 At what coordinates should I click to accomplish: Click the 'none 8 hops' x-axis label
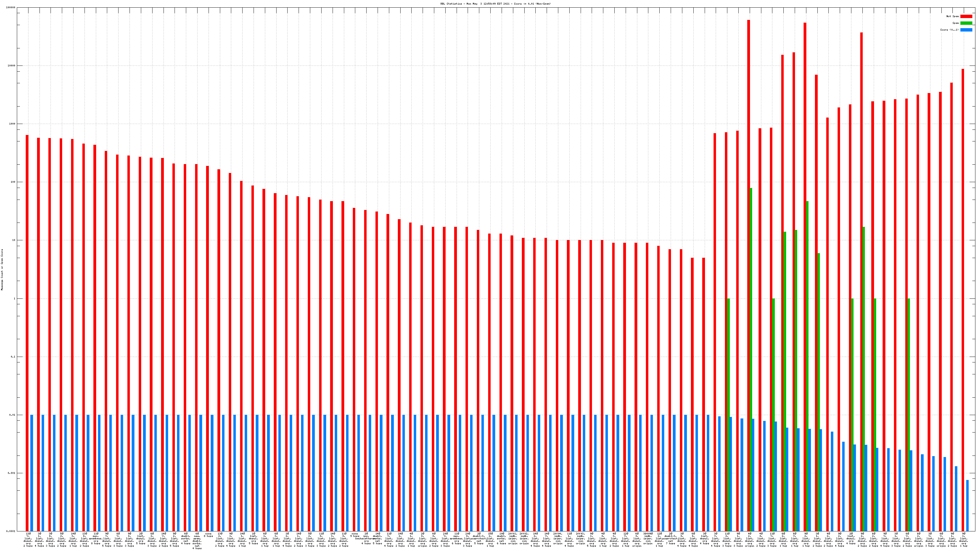(x=208, y=535)
